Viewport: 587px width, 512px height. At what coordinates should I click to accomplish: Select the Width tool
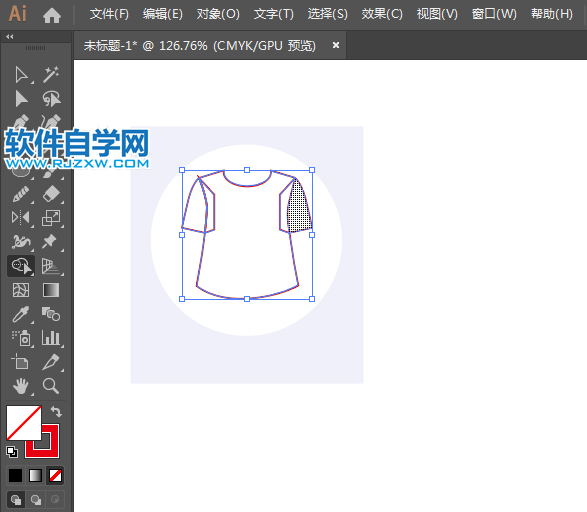coord(21,242)
